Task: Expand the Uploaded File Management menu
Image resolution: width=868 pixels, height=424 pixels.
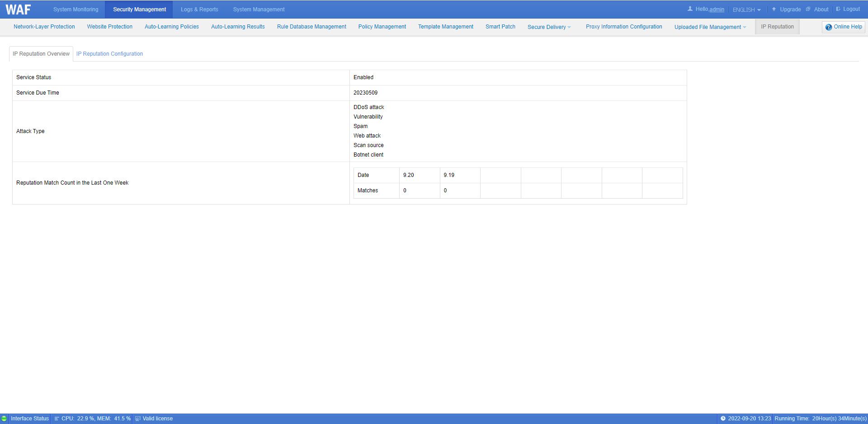Action: (710, 27)
